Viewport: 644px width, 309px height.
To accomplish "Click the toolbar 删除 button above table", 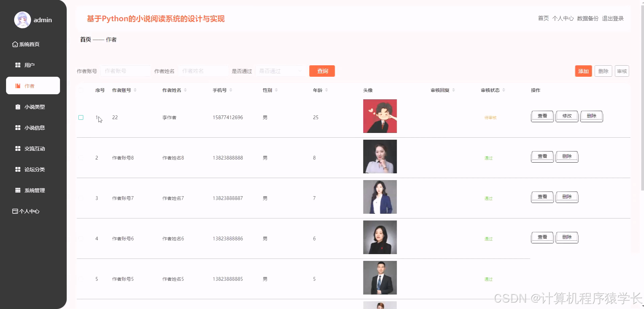I will [603, 71].
